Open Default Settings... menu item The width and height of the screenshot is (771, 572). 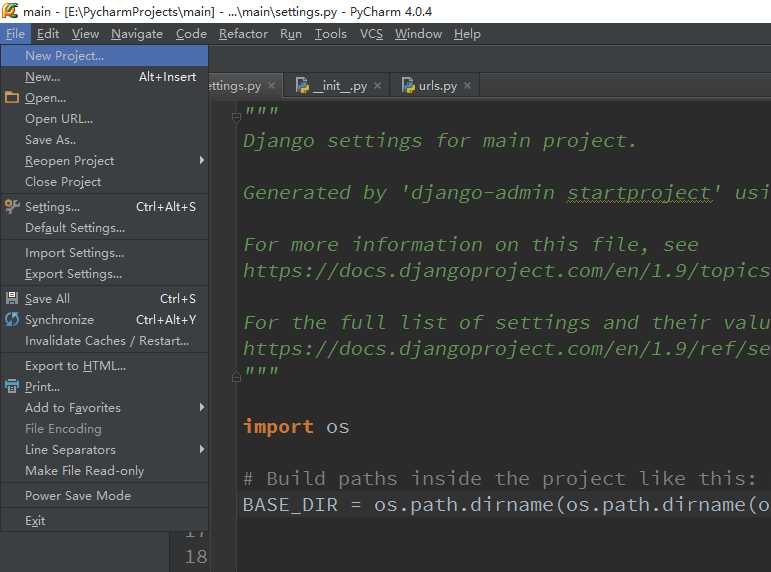104,228
